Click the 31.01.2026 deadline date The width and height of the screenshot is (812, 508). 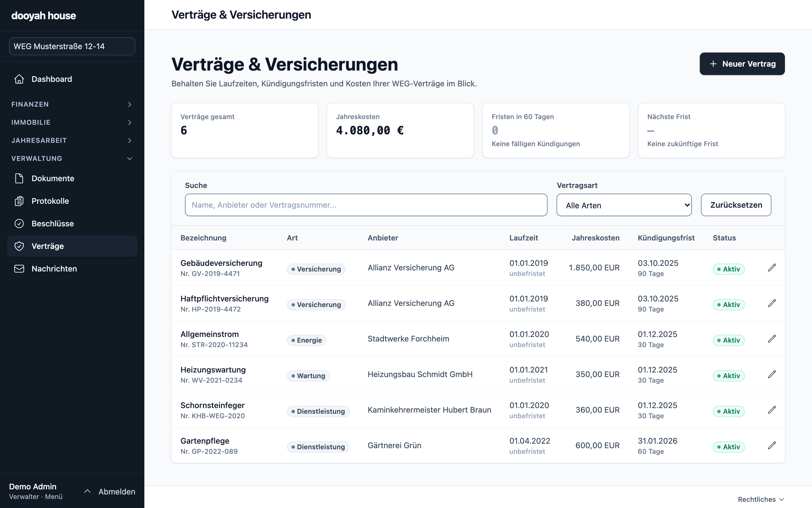[x=657, y=441]
